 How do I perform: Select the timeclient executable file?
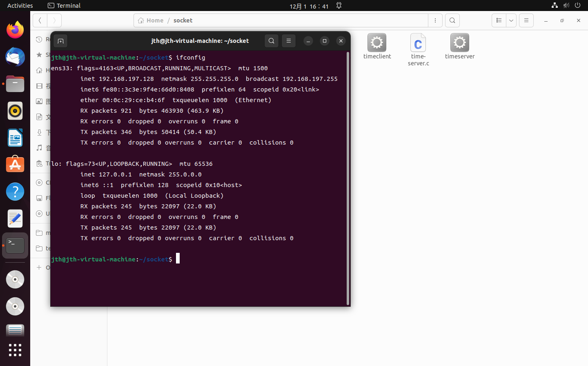pyautogui.click(x=377, y=47)
